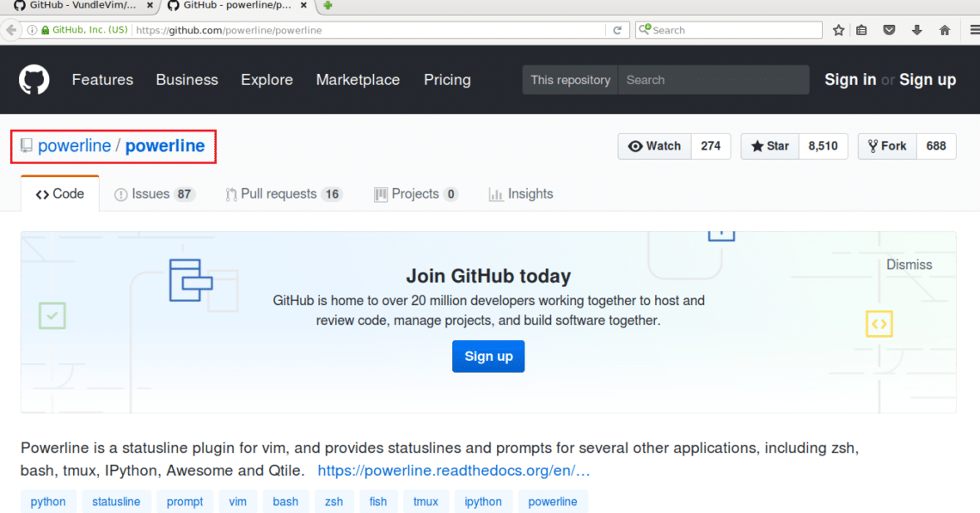Open Firefox bookmarks list icon
Screen dimensions: 980x513
(x=862, y=30)
